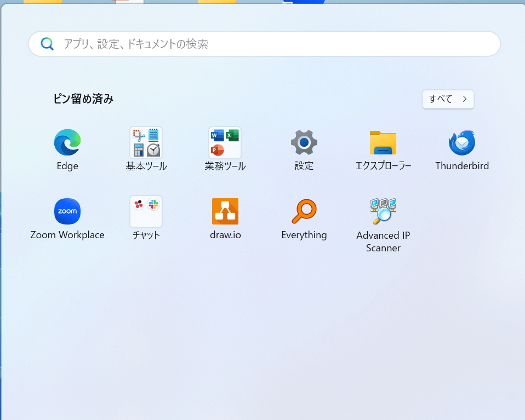The width and height of the screenshot is (525, 420).
Task: Launch draw.io
Action: click(x=225, y=219)
